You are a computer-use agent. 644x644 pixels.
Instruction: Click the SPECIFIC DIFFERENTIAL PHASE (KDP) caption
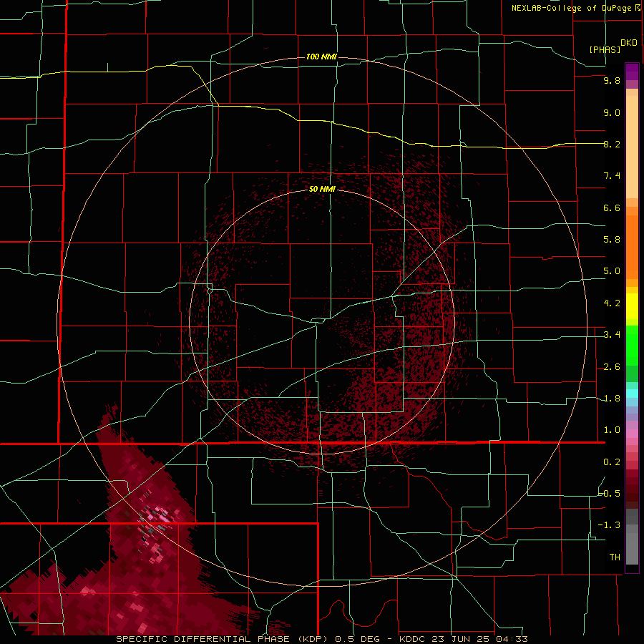pos(223,639)
